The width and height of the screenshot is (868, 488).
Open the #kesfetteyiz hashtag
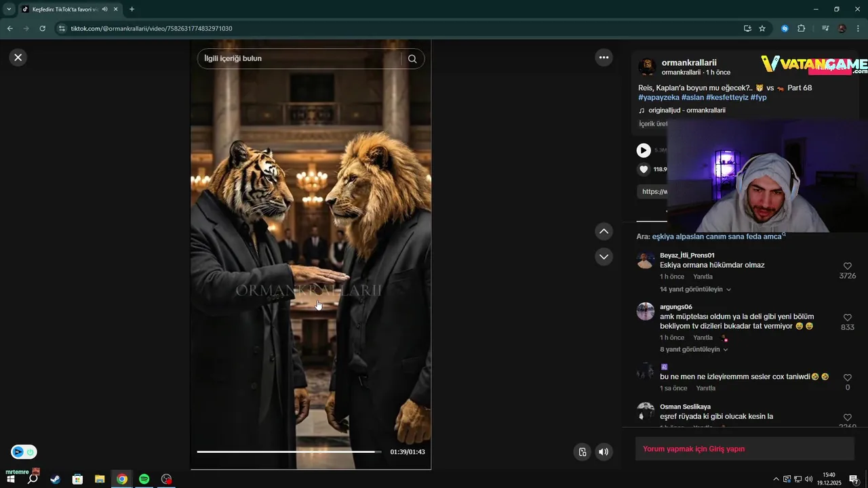pyautogui.click(x=727, y=98)
